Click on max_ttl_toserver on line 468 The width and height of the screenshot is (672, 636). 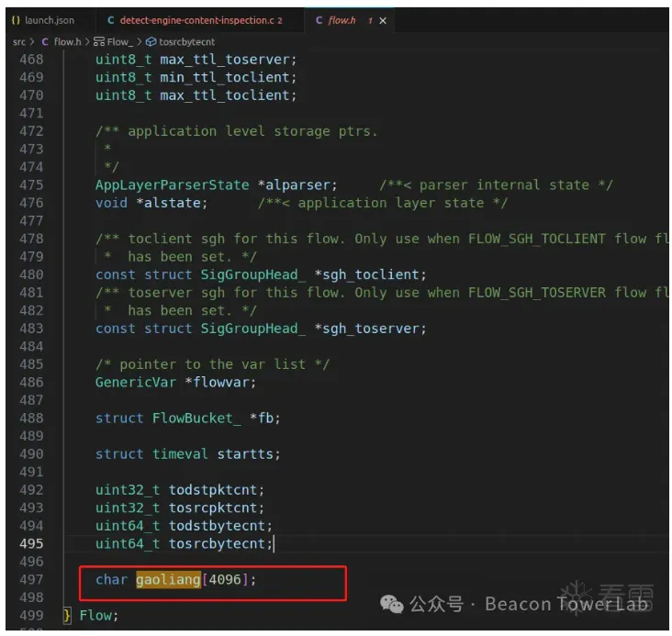[x=225, y=59]
